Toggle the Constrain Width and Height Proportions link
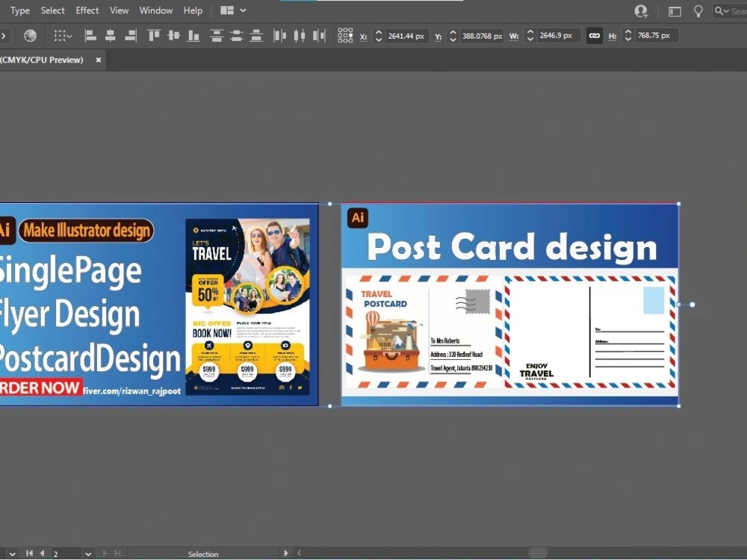The image size is (747, 560). point(594,35)
